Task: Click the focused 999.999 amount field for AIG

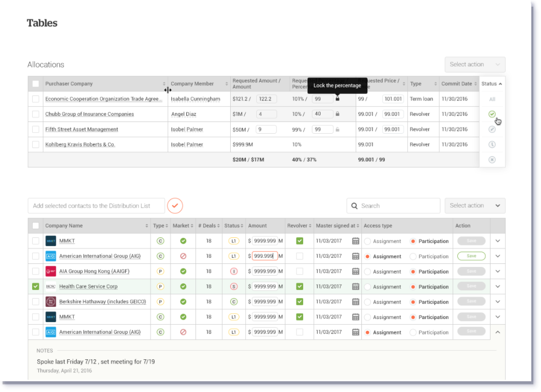Action: 265,256
